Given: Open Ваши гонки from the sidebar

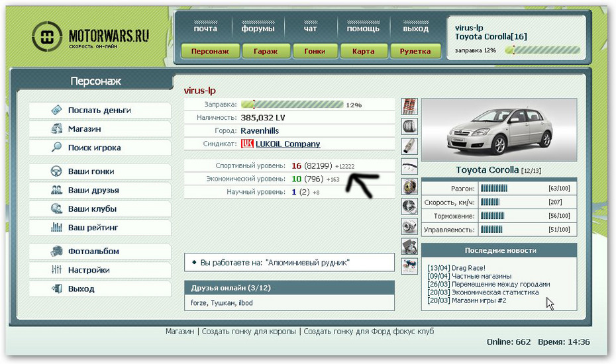Looking at the screenshot, I should [x=100, y=171].
